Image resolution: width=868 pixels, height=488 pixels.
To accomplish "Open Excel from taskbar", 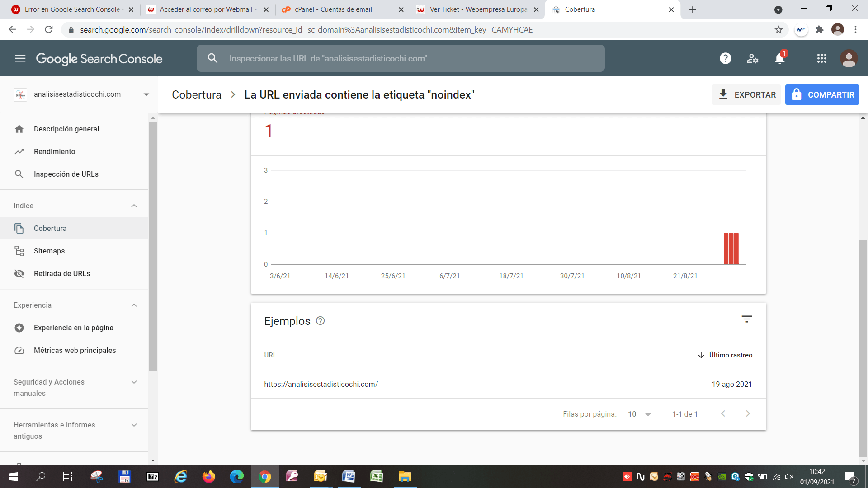I will [x=377, y=477].
